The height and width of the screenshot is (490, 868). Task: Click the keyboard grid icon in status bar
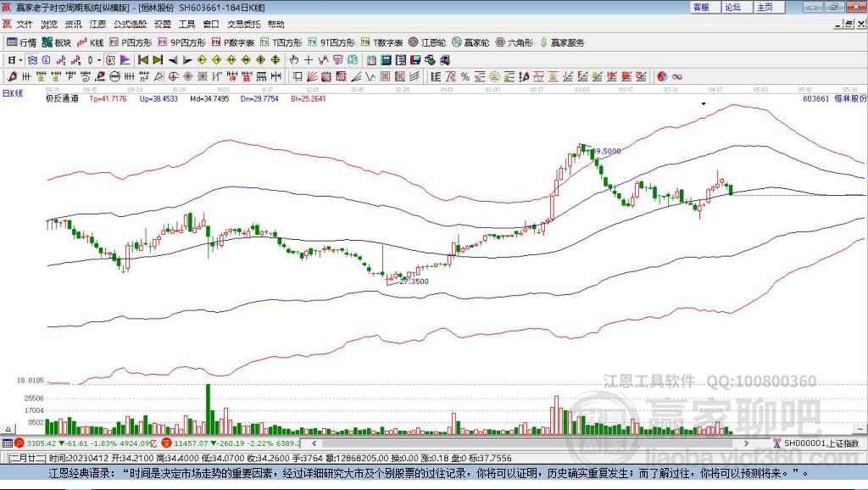(7, 443)
